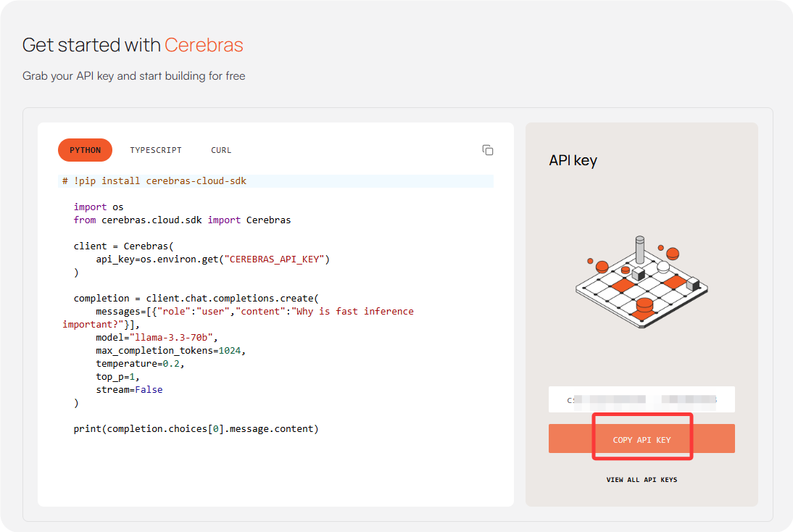Select the CURL code tab

(221, 150)
